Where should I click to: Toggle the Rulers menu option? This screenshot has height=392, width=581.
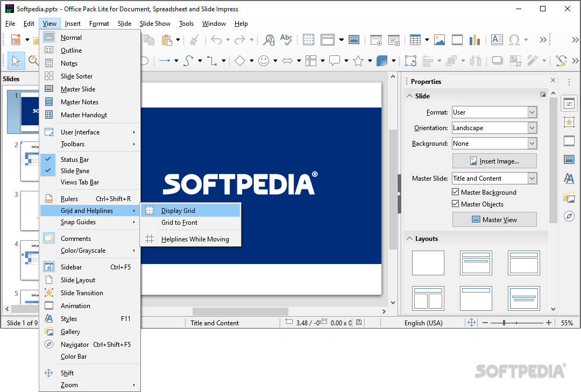(90, 198)
